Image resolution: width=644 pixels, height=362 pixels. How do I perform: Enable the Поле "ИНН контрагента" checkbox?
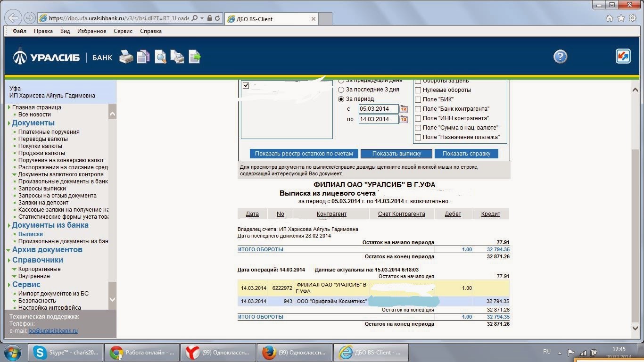tap(418, 118)
